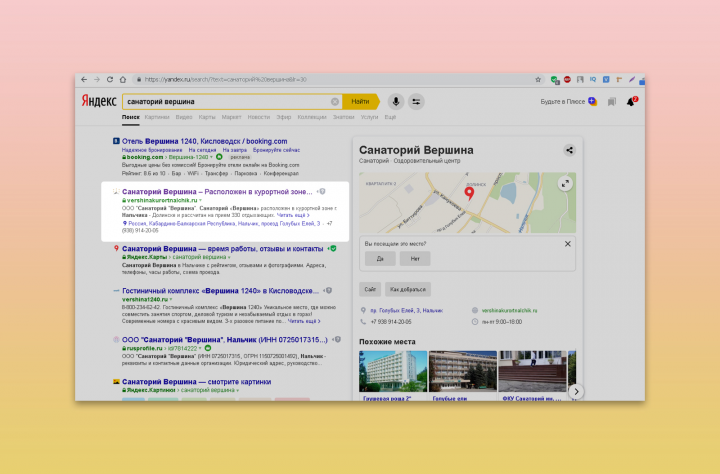Click the Yandex Plus badge icon
Viewport: 720px width, 474px height.
pos(592,102)
